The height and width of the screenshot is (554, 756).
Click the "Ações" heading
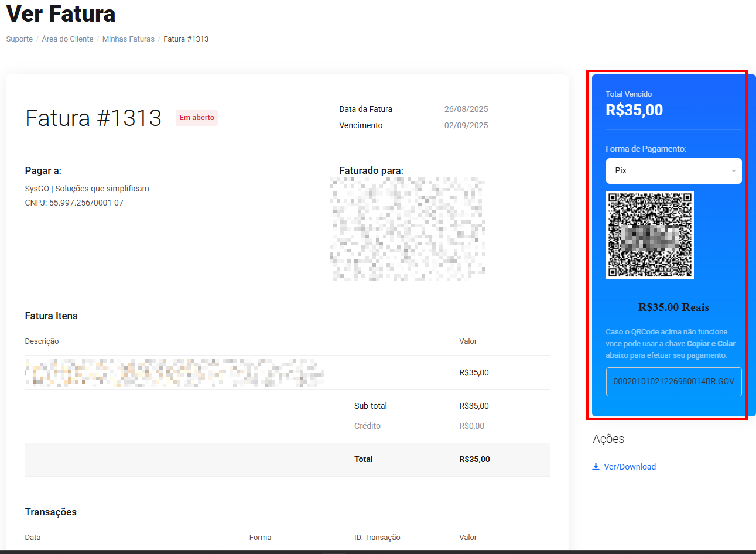pos(608,439)
